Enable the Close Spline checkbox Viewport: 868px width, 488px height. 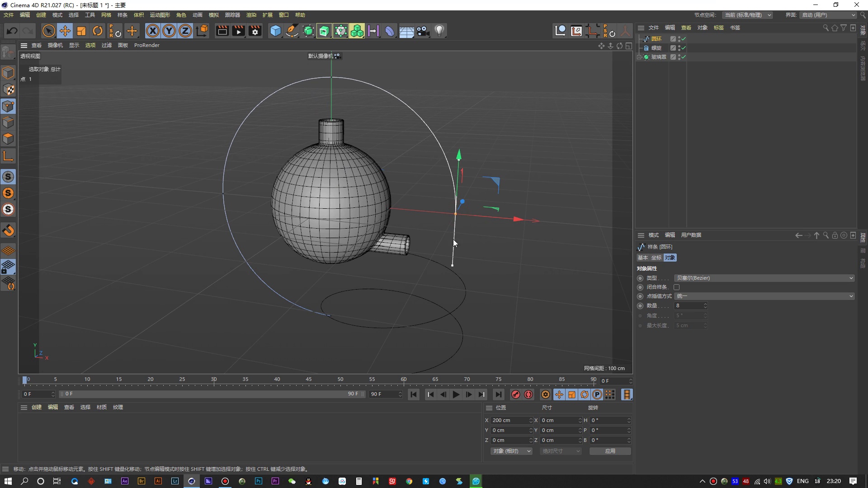coord(676,287)
